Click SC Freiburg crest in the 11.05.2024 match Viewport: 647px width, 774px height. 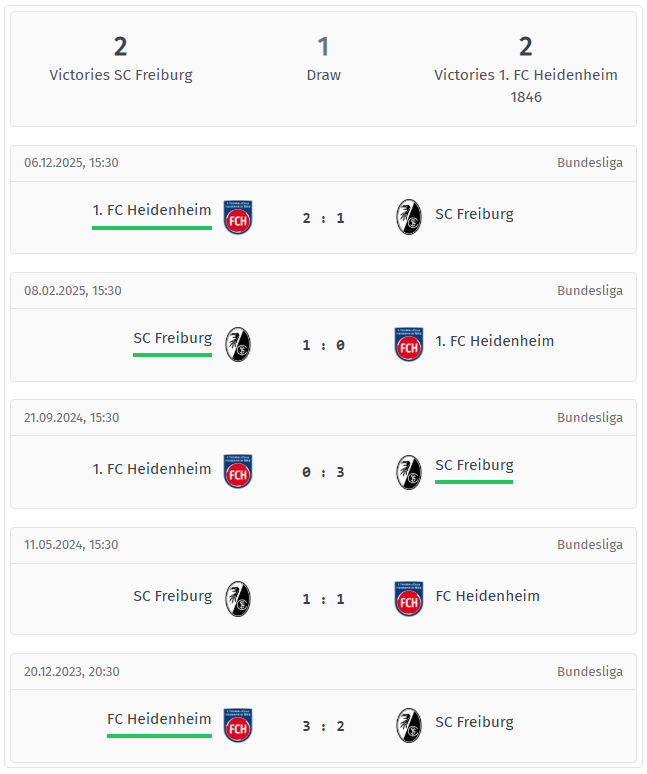[x=238, y=598]
